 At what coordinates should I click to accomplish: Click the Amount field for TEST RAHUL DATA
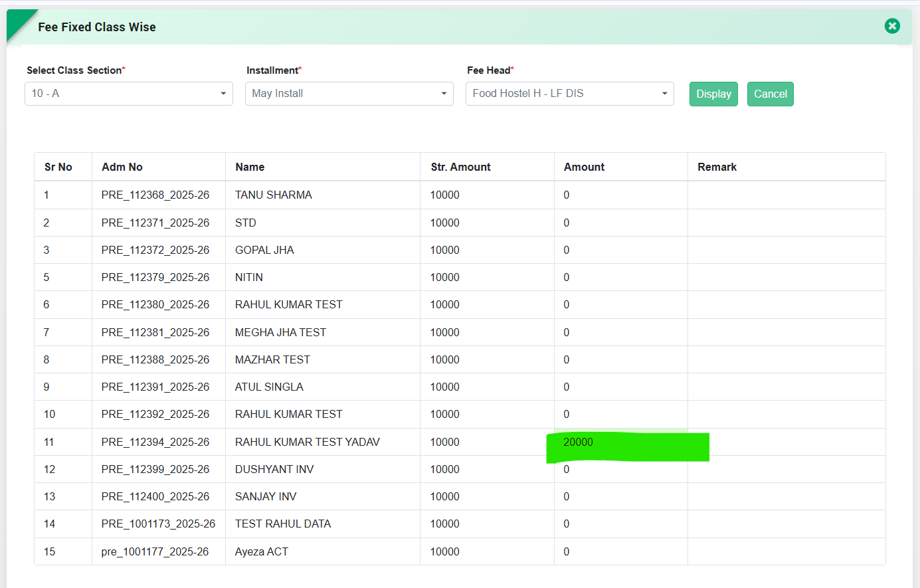click(621, 524)
